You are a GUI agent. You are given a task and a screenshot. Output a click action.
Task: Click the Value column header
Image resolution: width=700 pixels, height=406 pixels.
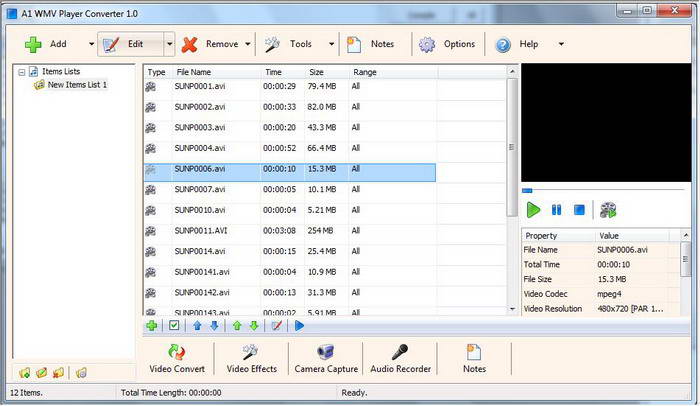click(632, 236)
